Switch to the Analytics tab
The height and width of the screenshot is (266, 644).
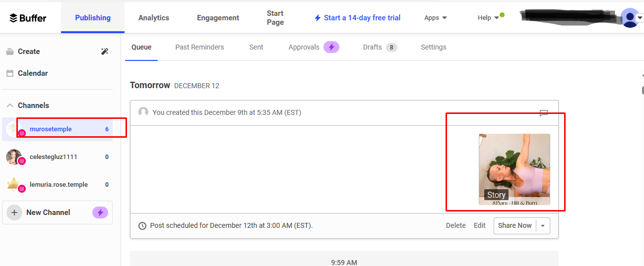tap(154, 18)
